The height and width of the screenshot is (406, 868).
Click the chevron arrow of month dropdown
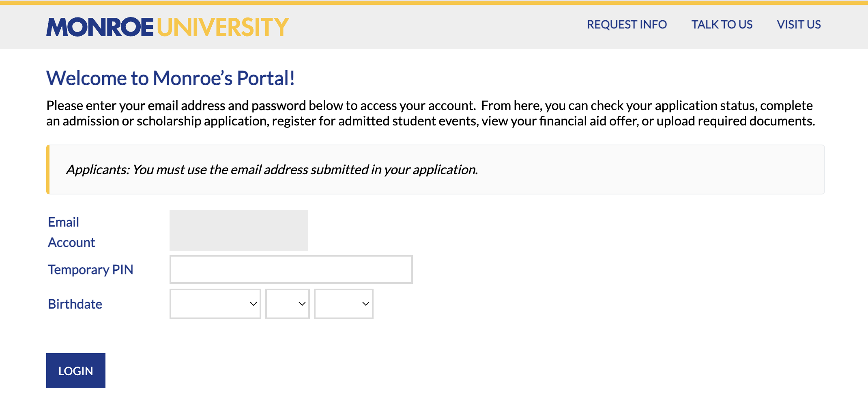point(254,304)
